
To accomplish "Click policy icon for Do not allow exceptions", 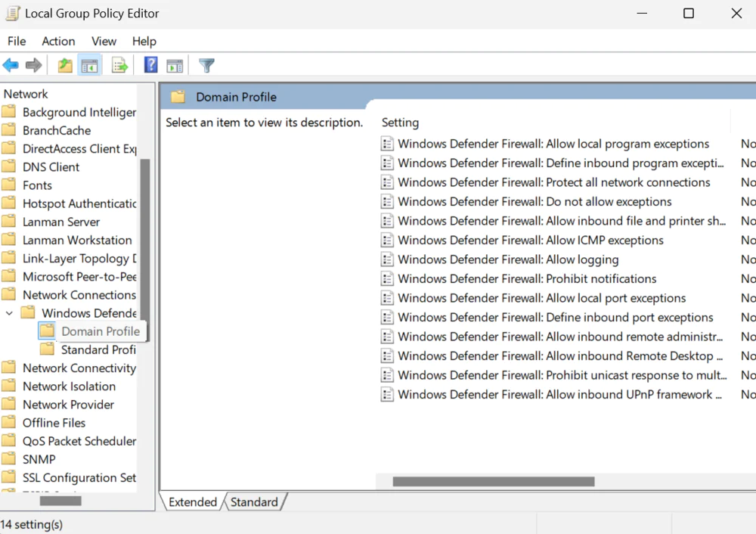I will click(x=386, y=202).
